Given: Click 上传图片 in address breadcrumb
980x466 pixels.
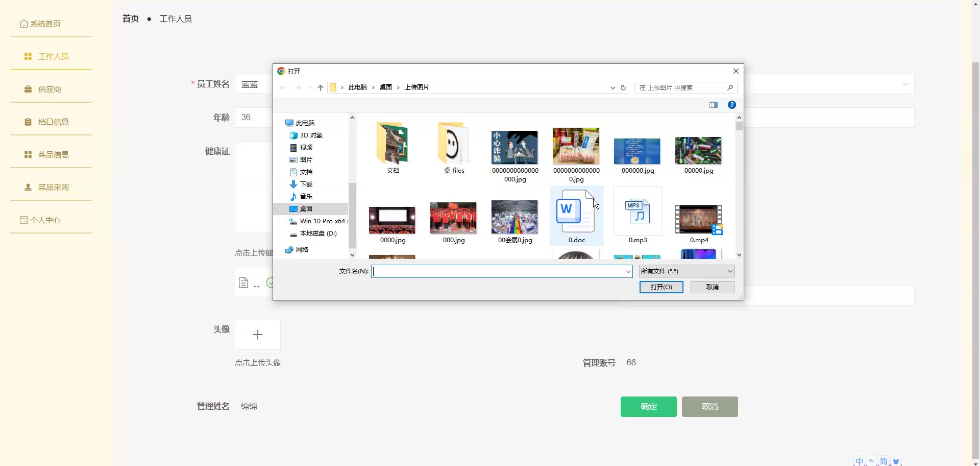Looking at the screenshot, I should click(x=417, y=87).
